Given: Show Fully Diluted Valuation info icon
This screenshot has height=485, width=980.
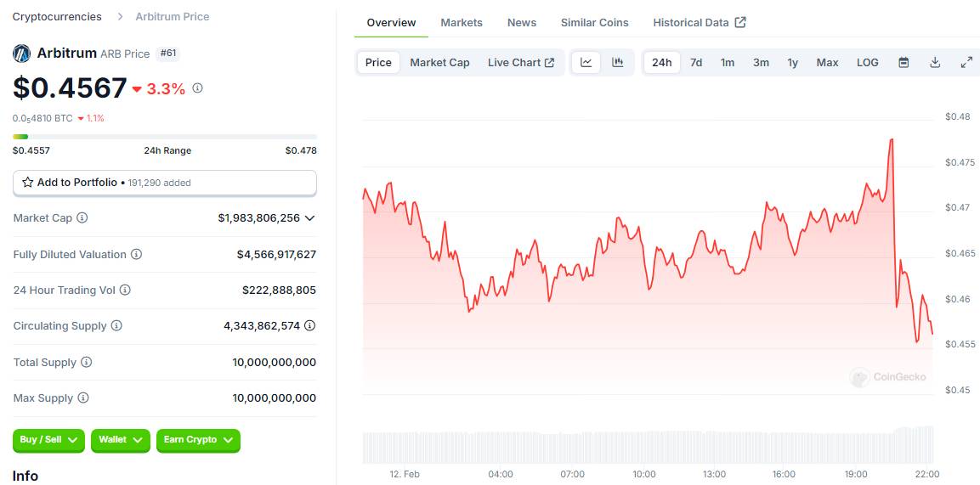Looking at the screenshot, I should coord(136,254).
